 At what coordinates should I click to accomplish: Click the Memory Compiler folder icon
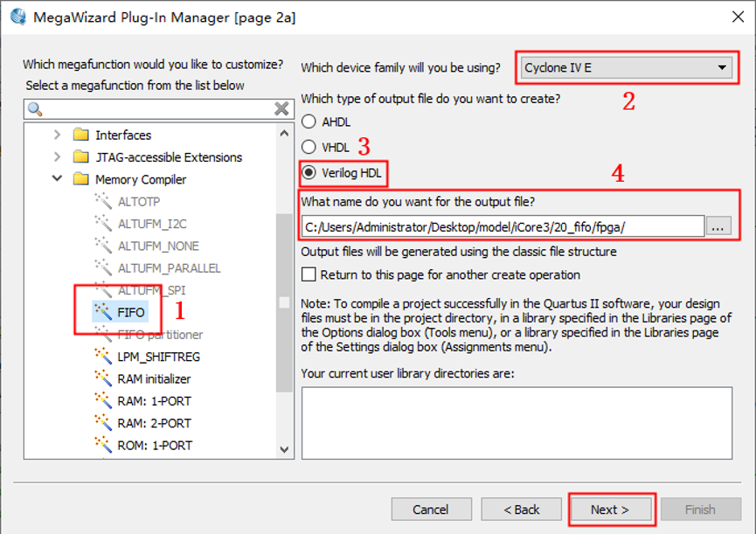point(81,179)
